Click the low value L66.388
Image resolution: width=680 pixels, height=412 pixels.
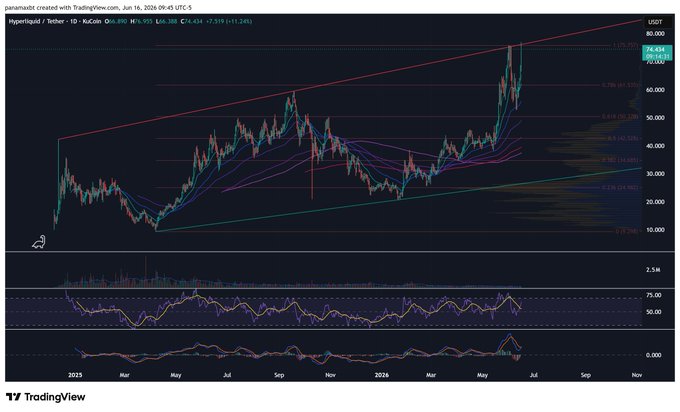tap(166, 21)
